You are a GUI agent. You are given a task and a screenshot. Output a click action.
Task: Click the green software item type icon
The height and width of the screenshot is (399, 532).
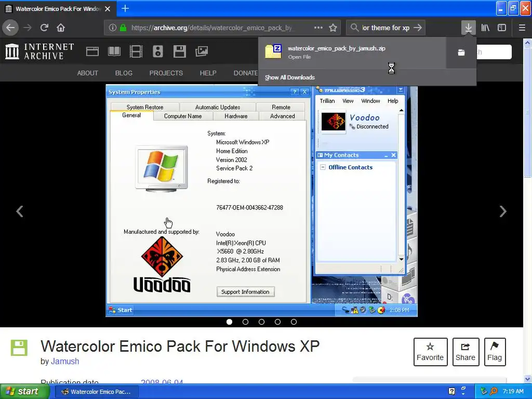(x=19, y=348)
